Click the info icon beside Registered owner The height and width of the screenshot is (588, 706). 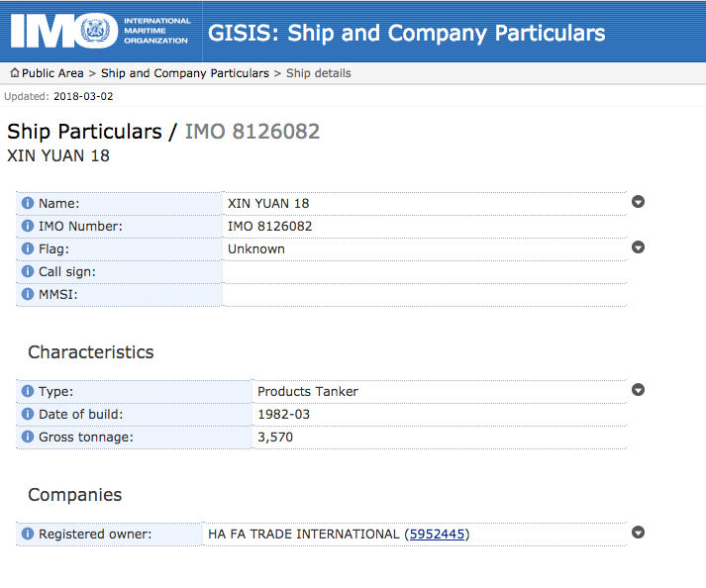pos(28,534)
